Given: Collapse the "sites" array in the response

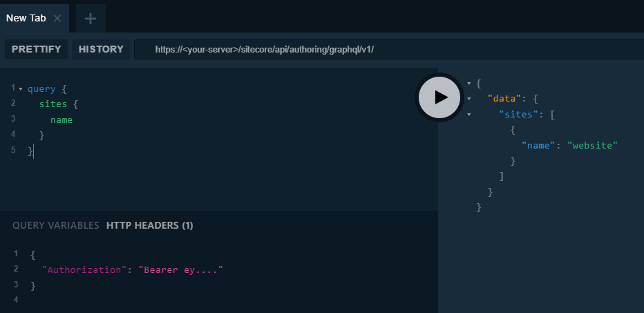Looking at the screenshot, I should pos(469,114).
